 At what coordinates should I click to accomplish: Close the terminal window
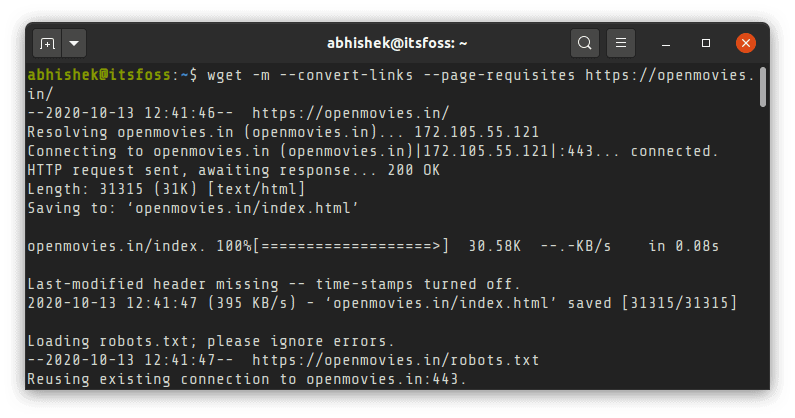(x=745, y=44)
